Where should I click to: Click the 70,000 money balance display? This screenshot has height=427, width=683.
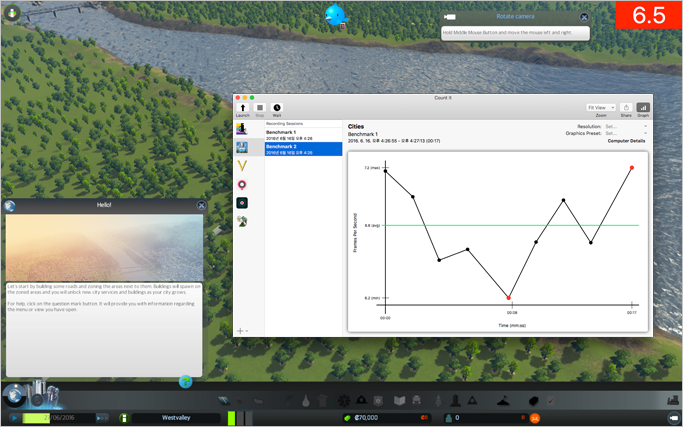click(387, 418)
